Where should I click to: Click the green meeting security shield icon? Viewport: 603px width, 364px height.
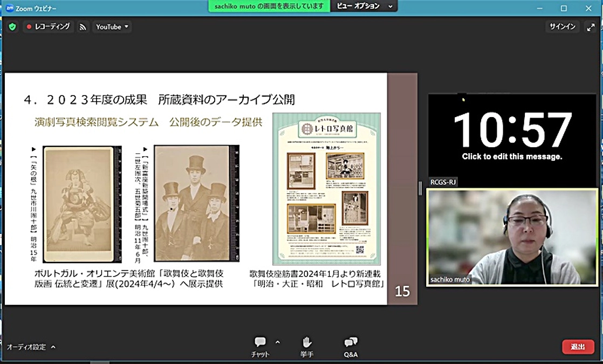coord(12,26)
